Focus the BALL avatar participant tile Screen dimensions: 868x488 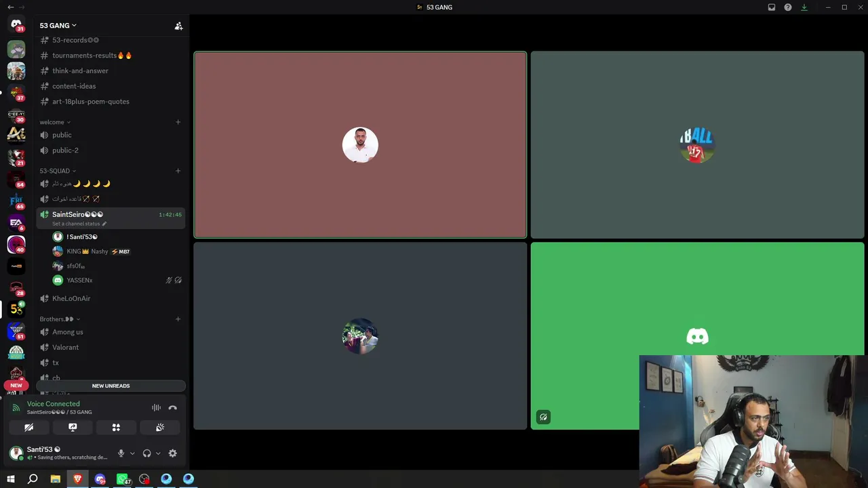coord(697,145)
